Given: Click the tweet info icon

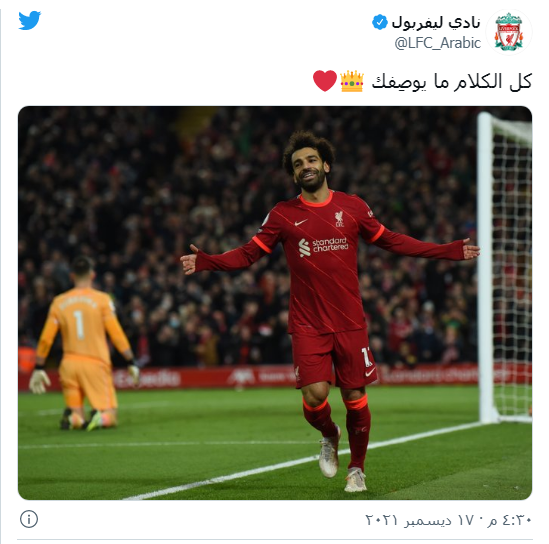Looking at the screenshot, I should pyautogui.click(x=29, y=519).
